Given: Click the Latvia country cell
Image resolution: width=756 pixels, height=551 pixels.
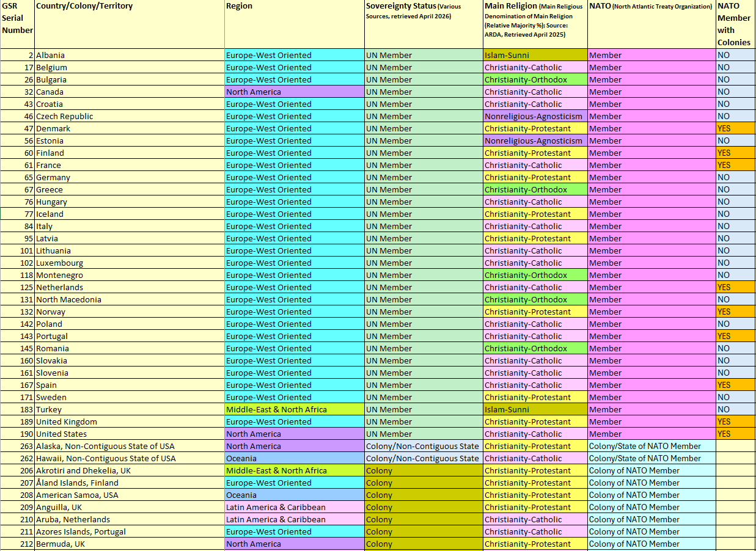Looking at the screenshot, I should click(130, 238).
